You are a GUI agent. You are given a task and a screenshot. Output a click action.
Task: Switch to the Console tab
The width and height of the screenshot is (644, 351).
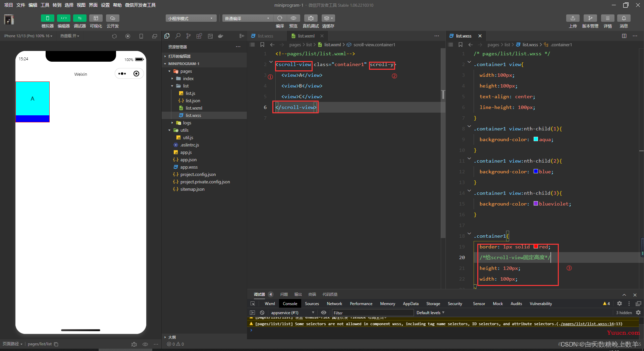click(x=290, y=304)
